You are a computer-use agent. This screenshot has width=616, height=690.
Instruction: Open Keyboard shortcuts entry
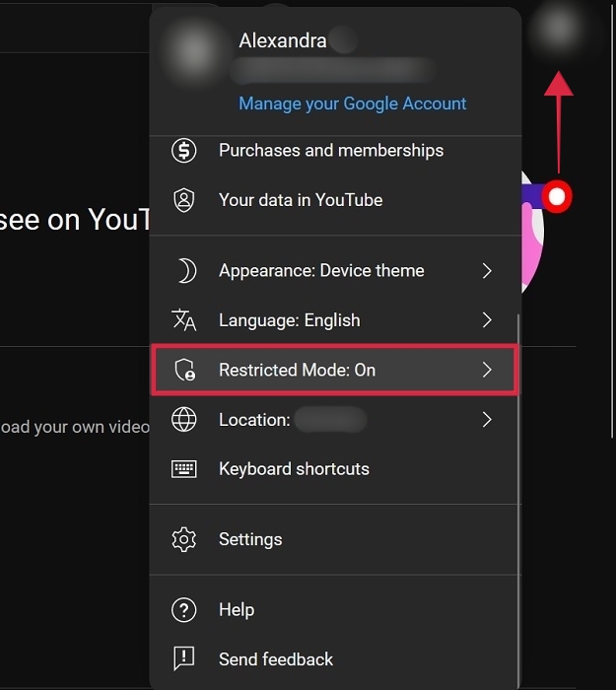(x=335, y=468)
